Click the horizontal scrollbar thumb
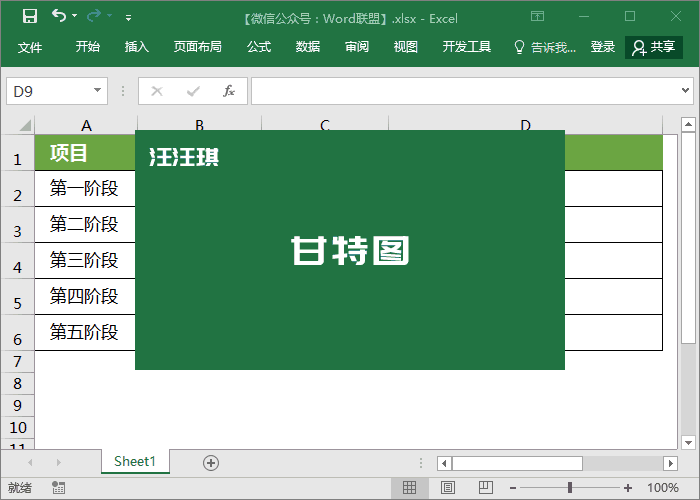Image resolution: width=700 pixels, height=500 pixels. (517, 463)
